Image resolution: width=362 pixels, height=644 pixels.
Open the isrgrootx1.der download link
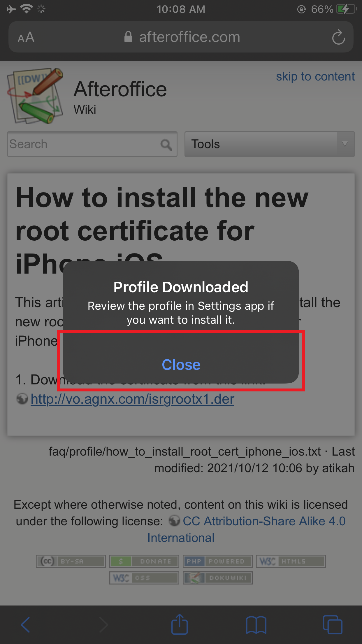pyautogui.click(x=132, y=399)
